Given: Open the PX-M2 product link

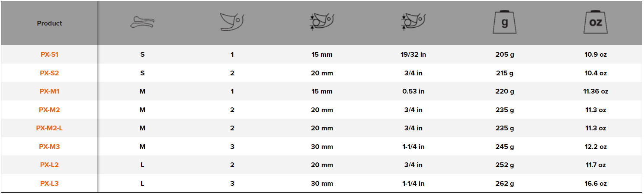Looking at the screenshot, I should 49,110.
